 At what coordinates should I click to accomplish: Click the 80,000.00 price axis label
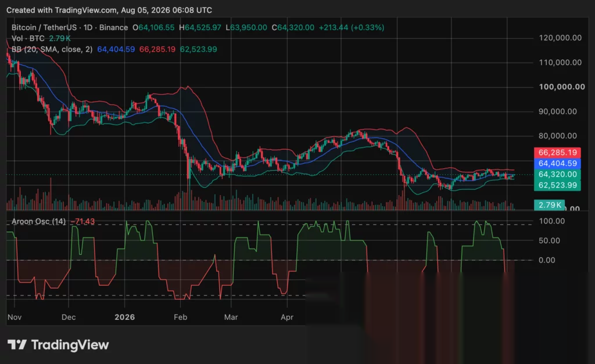(558, 136)
